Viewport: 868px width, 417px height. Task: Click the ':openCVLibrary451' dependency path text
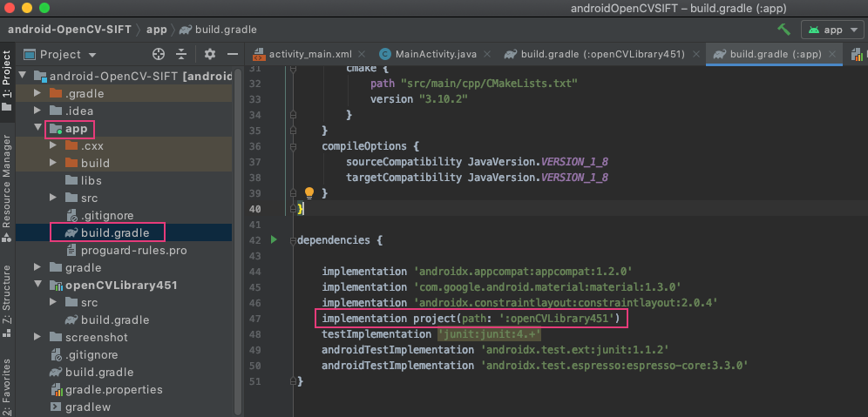click(556, 319)
